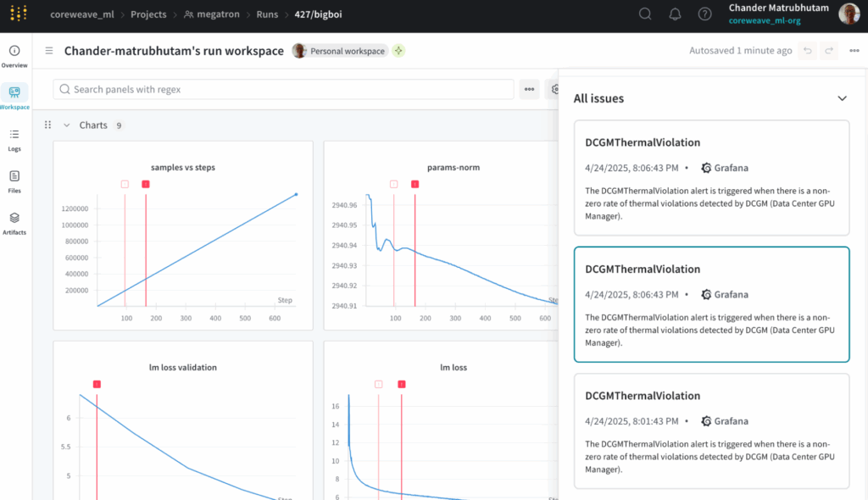
Task: Open the Logs sidebar tab
Action: pos(14,140)
